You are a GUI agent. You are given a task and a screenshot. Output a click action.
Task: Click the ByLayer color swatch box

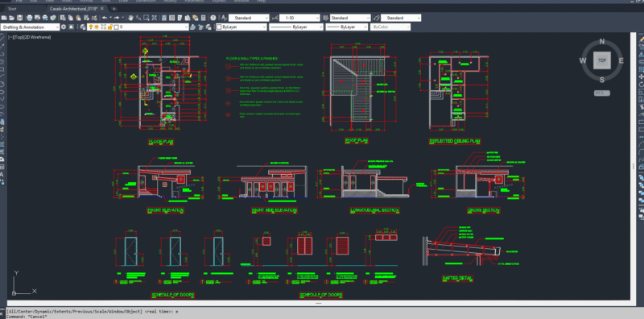[x=219, y=27]
